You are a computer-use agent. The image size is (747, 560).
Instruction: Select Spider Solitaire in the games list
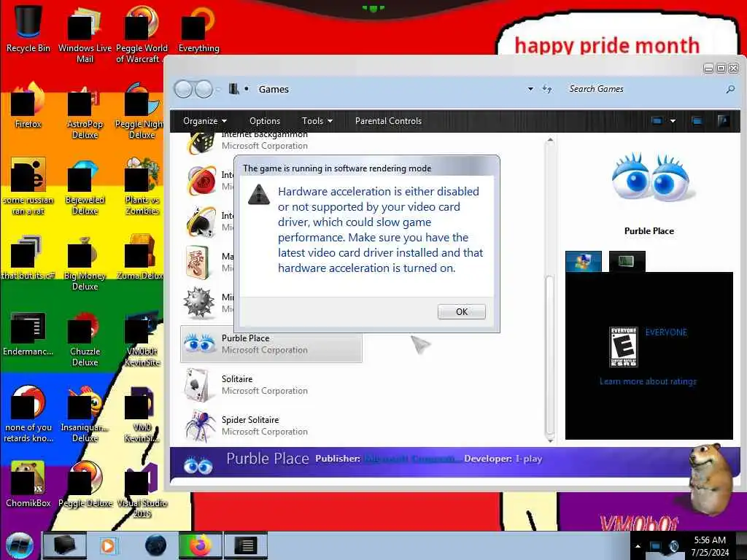pyautogui.click(x=271, y=426)
